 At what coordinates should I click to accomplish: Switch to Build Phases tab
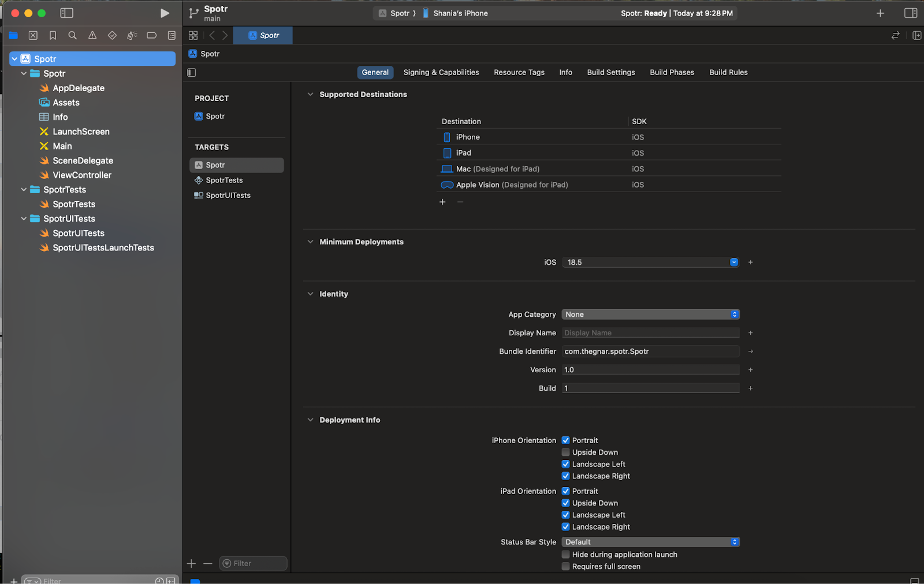tap(672, 72)
